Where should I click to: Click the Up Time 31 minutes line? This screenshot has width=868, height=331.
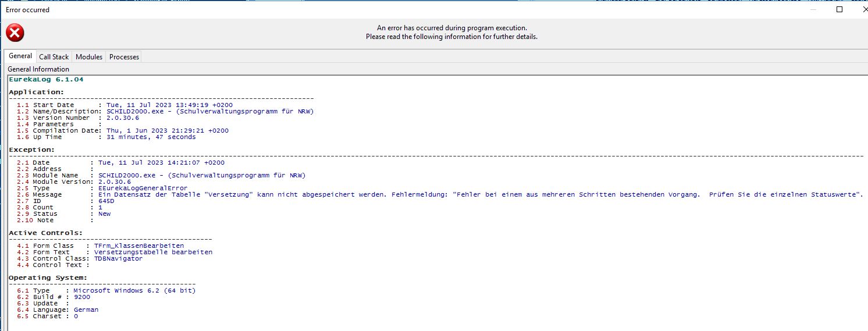(x=106, y=137)
